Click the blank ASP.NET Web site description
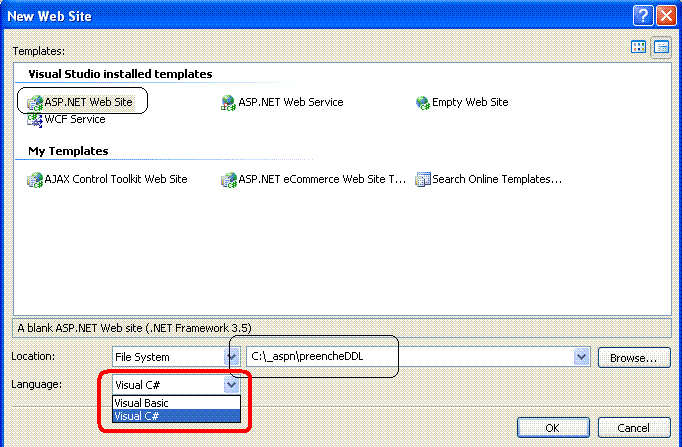The height and width of the screenshot is (447, 682). click(134, 328)
